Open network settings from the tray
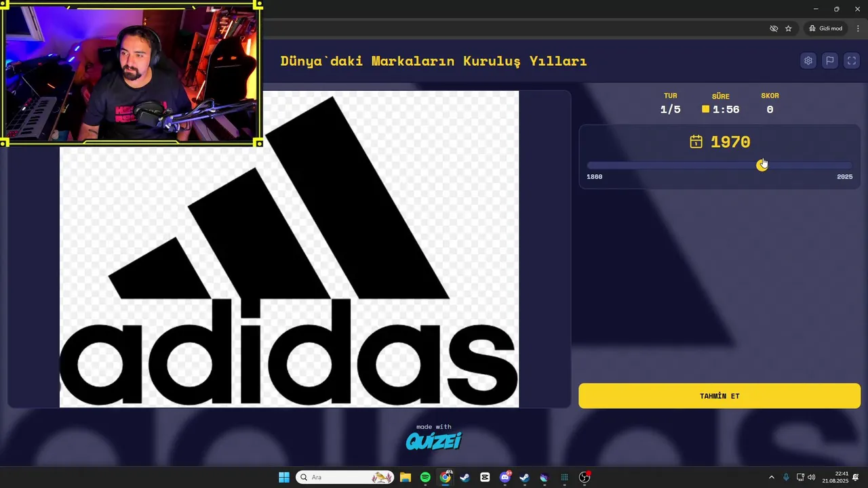 pos(800,477)
